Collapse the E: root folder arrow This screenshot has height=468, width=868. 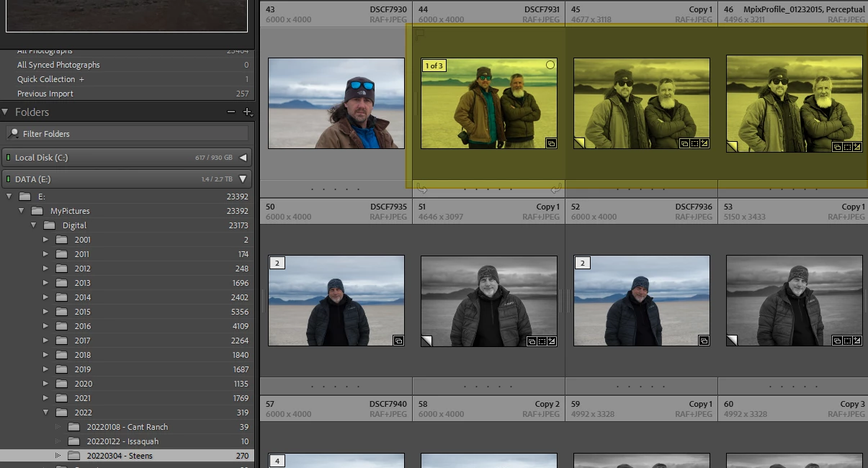click(9, 197)
